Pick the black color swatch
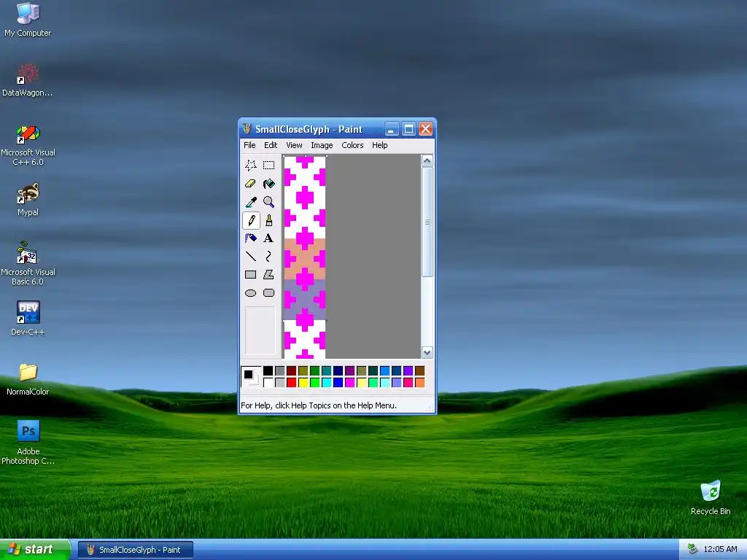The height and width of the screenshot is (560, 747). click(268, 371)
